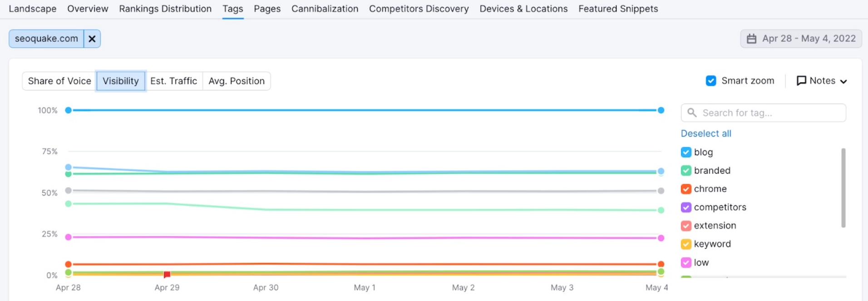Image resolution: width=868 pixels, height=301 pixels.
Task: Remove the seoquake.com domain filter
Action: 92,39
